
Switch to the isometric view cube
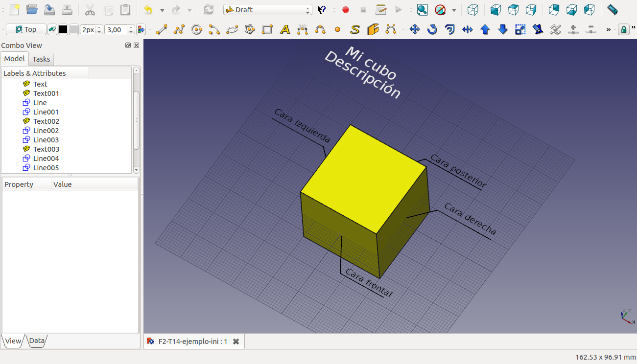472,10
